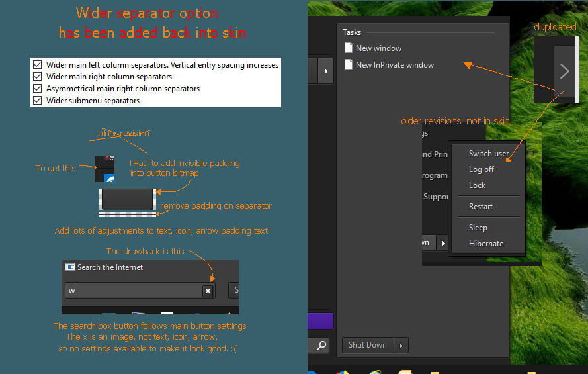Click arrow beside the partially hidden shutdown button
The image size is (588, 374).
pyautogui.click(x=442, y=243)
